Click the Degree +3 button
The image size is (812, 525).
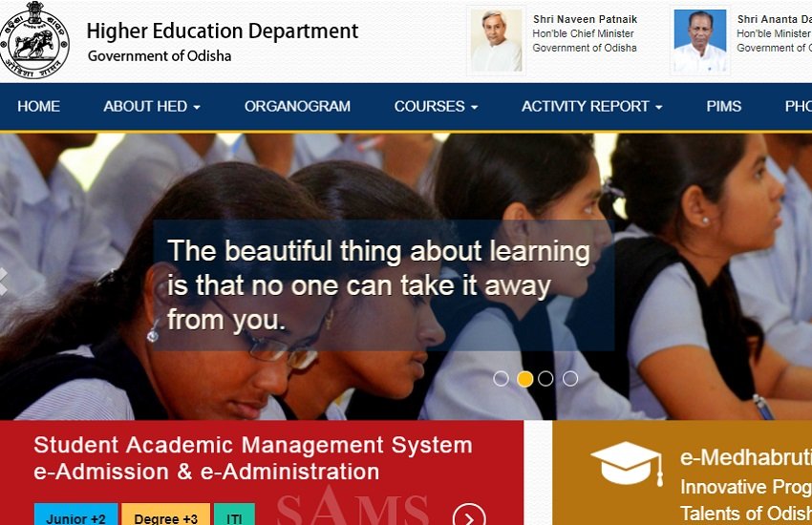tap(165, 514)
